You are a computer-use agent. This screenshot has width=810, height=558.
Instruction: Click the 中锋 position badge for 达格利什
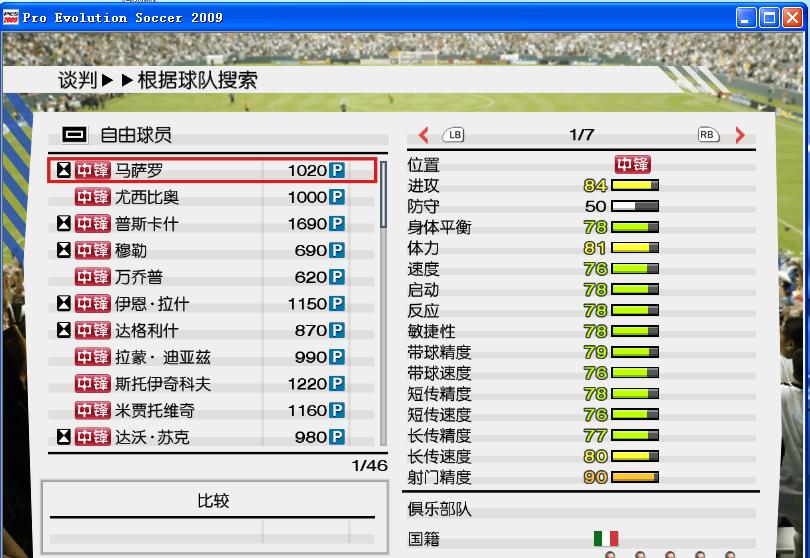click(92, 330)
